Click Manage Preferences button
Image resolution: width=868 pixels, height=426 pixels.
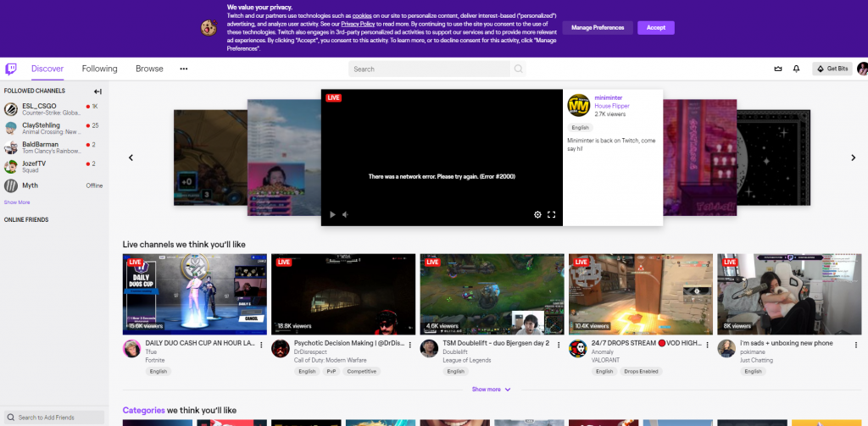pos(598,28)
